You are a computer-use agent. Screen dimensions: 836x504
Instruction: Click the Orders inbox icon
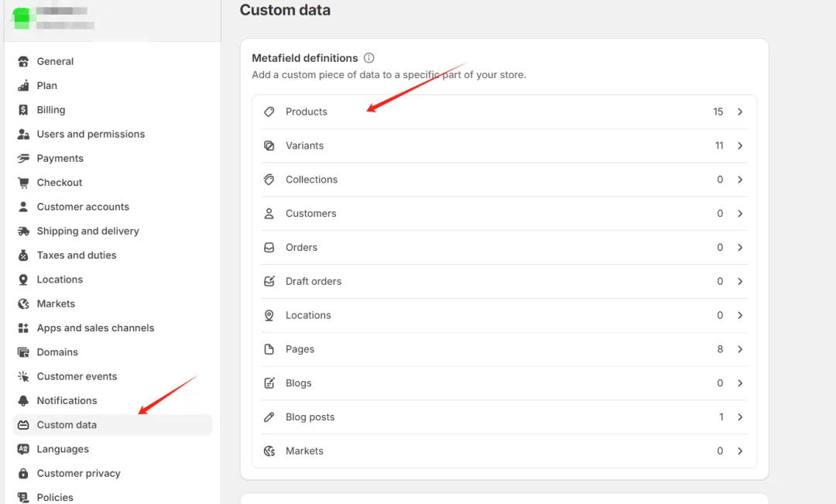click(269, 248)
